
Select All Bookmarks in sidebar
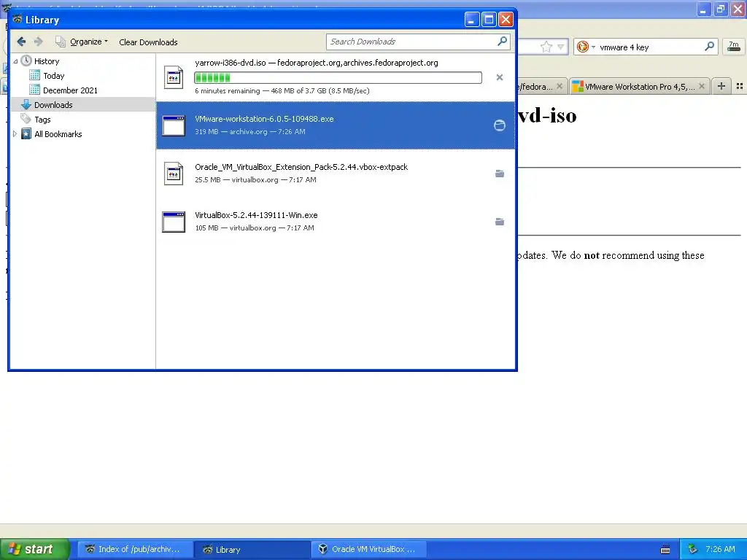point(58,134)
